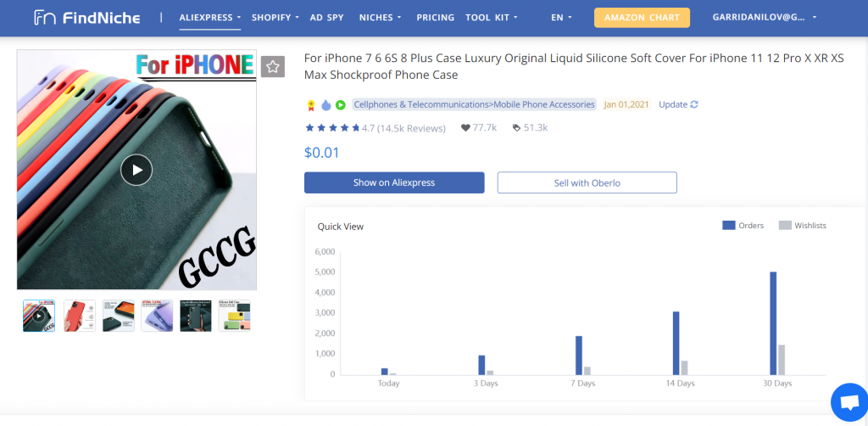
Task: Open the Shopify dropdown menu
Action: tap(275, 18)
